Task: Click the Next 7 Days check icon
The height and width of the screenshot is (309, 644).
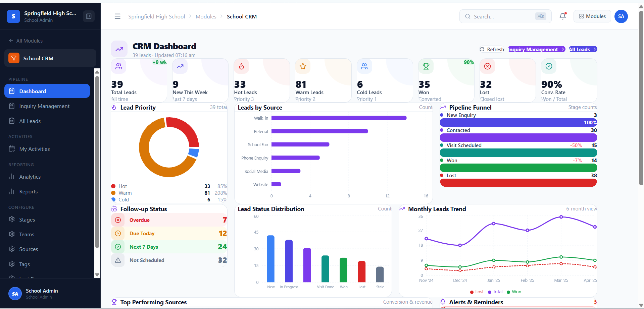Action: point(118,247)
